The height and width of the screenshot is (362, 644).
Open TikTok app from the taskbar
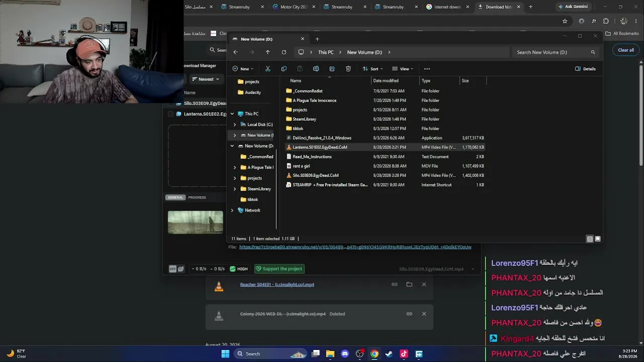tap(404, 354)
